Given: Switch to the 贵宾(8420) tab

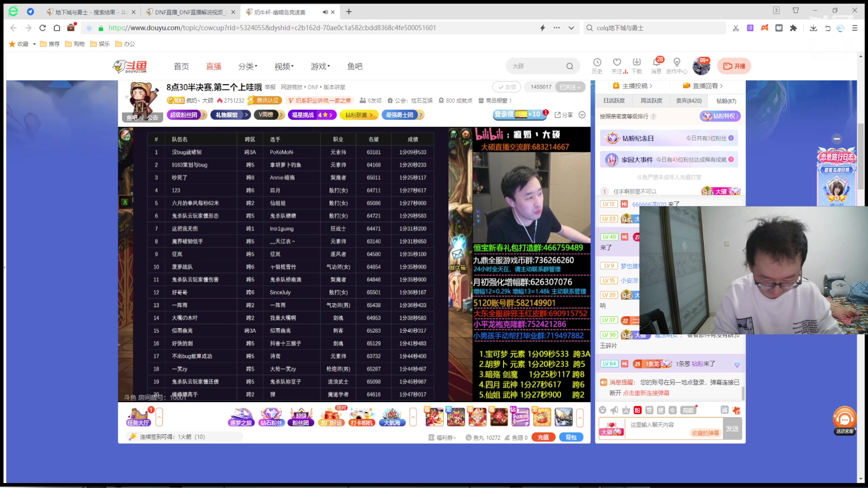Looking at the screenshot, I should 689,101.
